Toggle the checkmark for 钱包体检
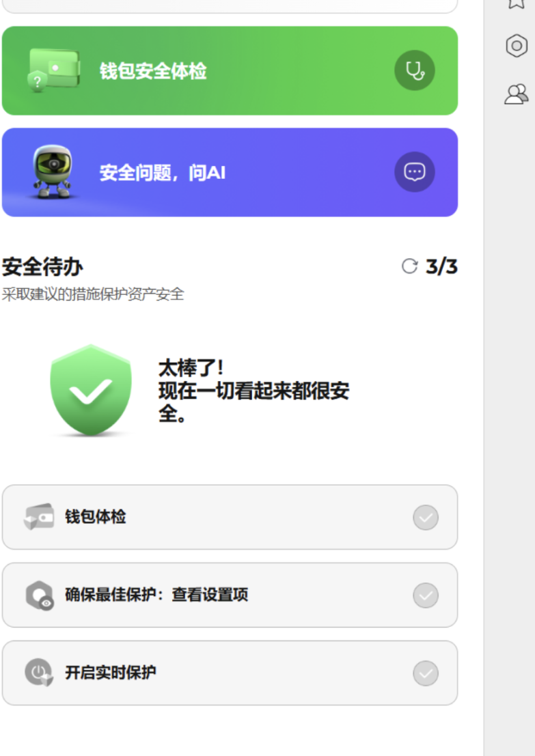 coord(426,518)
